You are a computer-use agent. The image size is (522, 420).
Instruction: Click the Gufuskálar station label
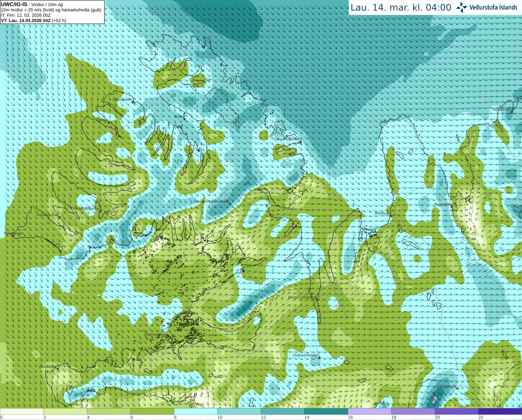pos(48,367)
